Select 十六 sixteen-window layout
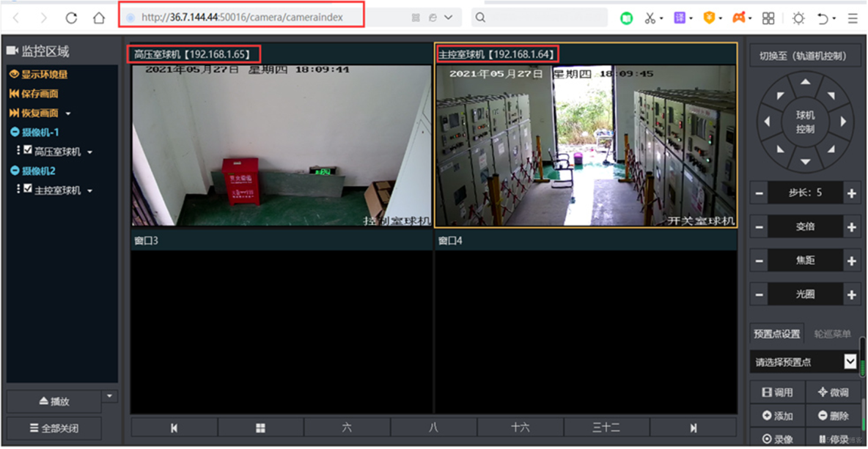 point(521,428)
